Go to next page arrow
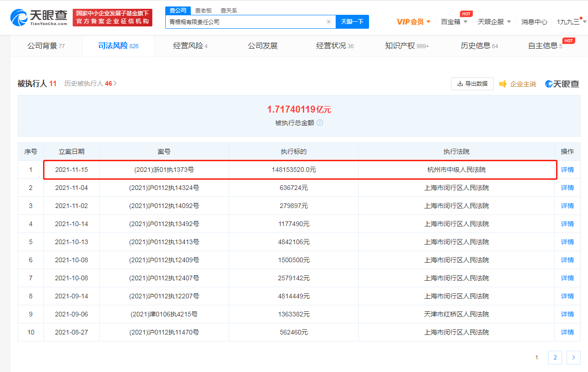The height and width of the screenshot is (372, 588). [x=573, y=357]
